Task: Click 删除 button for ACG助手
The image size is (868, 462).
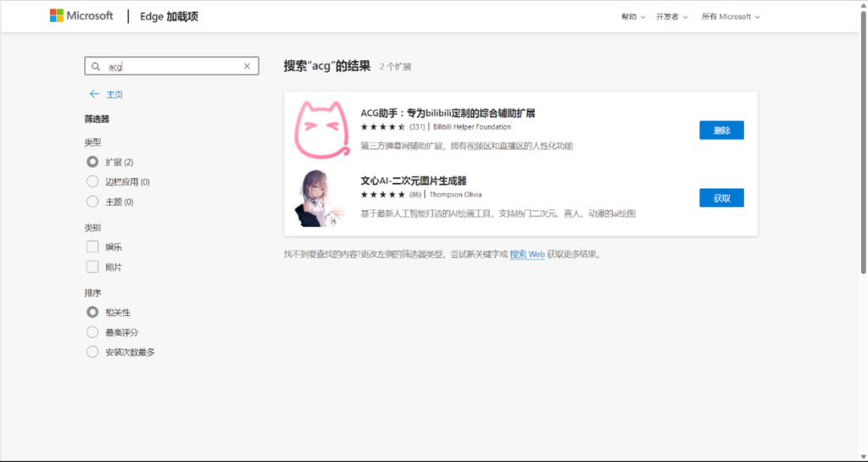Action: pyautogui.click(x=721, y=130)
